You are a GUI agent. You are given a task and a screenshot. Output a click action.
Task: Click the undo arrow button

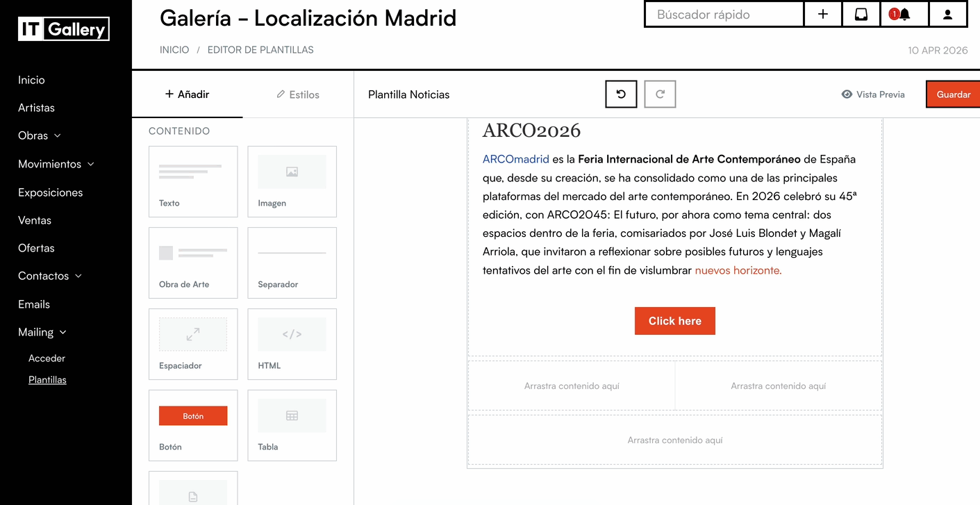pyautogui.click(x=621, y=94)
